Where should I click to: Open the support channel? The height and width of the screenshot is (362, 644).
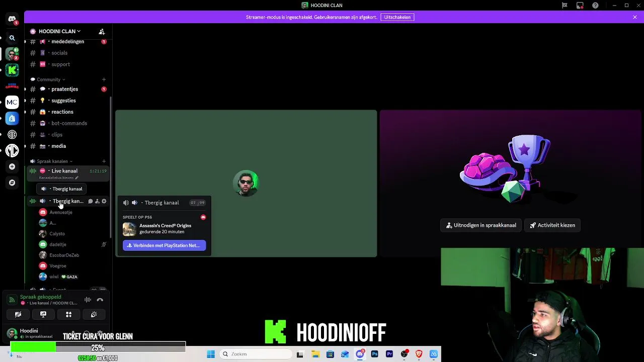tap(68, 64)
